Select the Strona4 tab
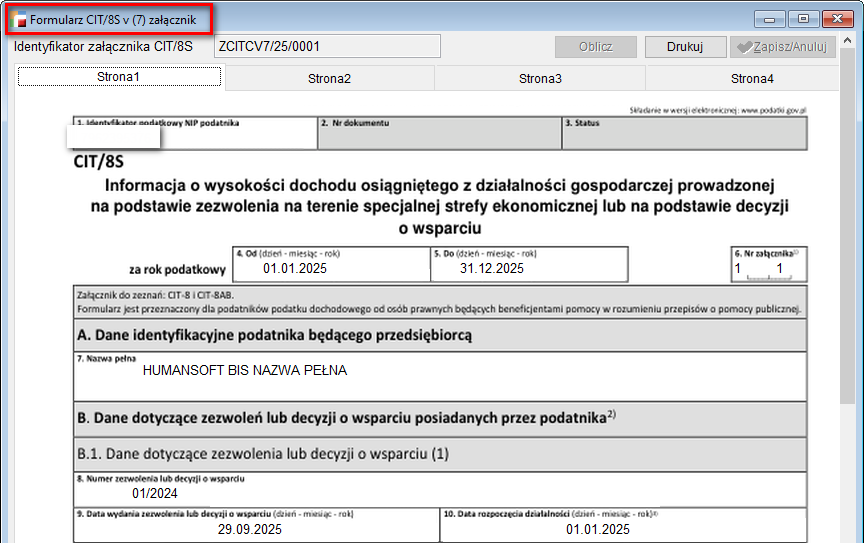Screen dimensions: 864x543 (x=752, y=78)
